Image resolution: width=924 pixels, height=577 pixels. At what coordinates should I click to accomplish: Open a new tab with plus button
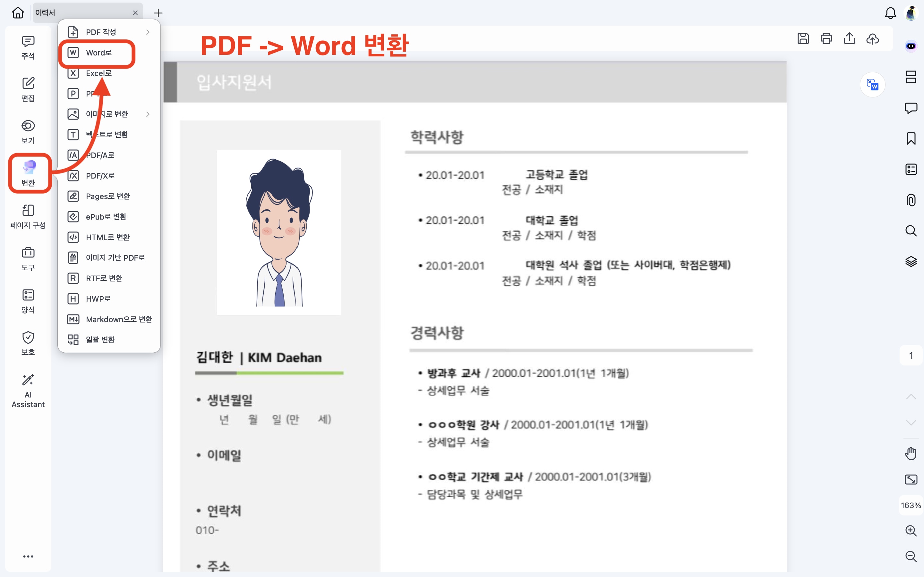(x=158, y=13)
